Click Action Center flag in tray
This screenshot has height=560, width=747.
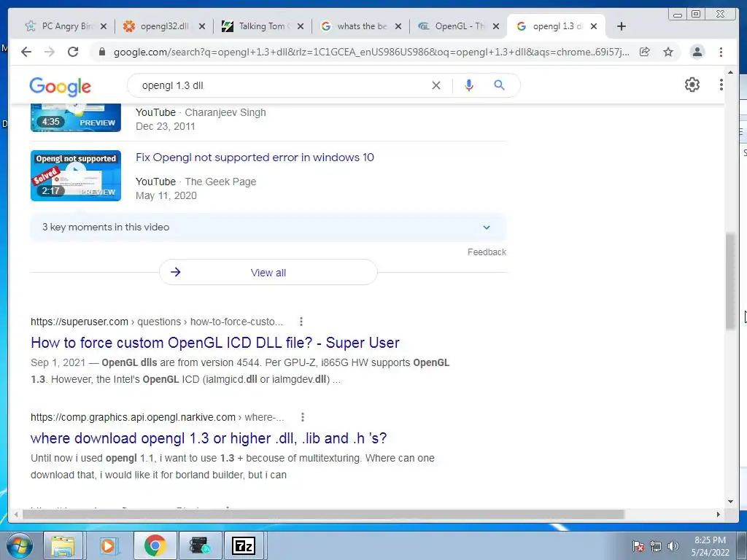(638, 546)
